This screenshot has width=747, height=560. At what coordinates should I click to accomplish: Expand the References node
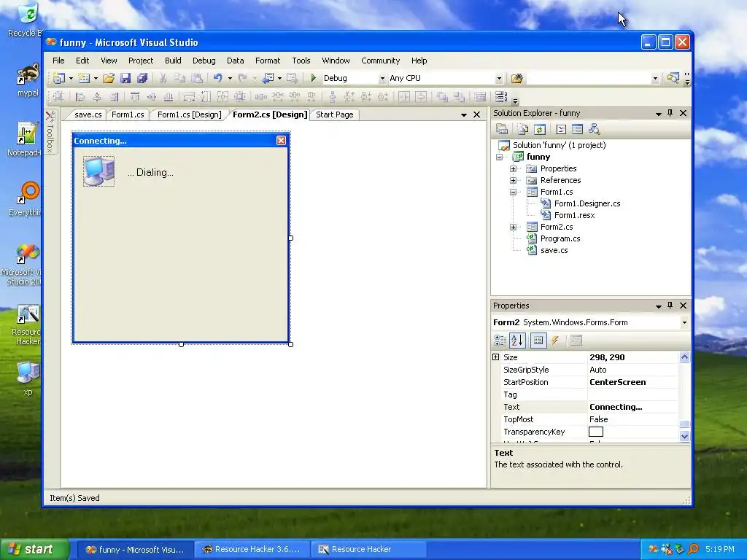pos(513,181)
